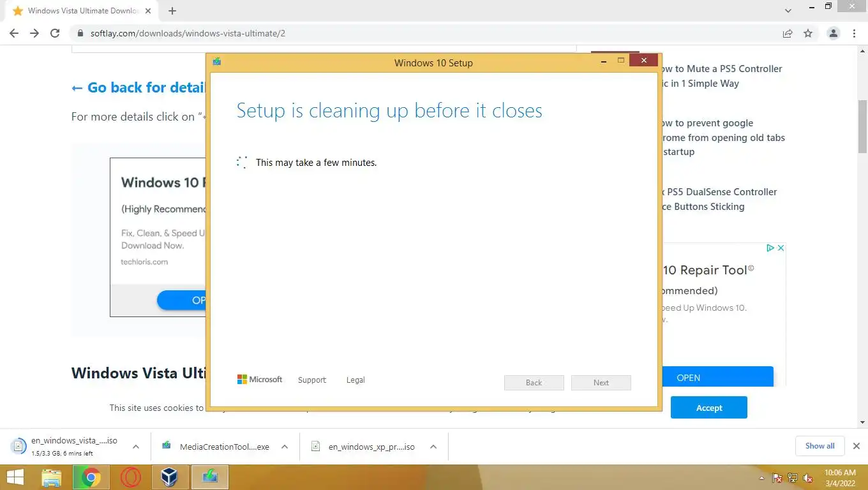Click the lock icon beside the URL
This screenshot has width=868, height=490.
click(80, 33)
